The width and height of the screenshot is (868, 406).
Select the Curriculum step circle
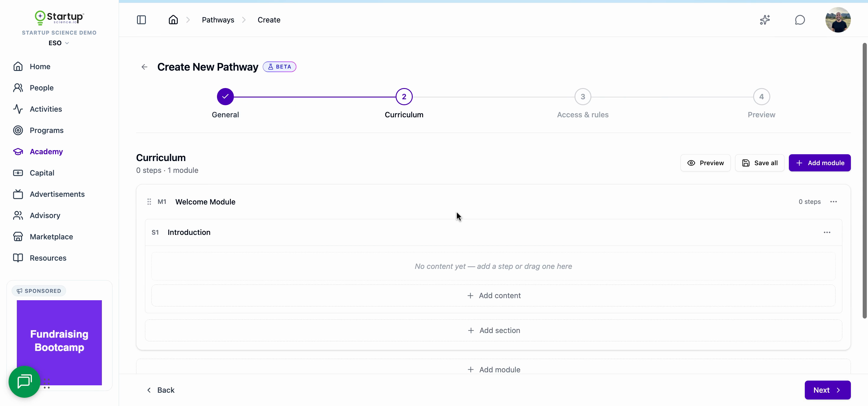coord(404,97)
